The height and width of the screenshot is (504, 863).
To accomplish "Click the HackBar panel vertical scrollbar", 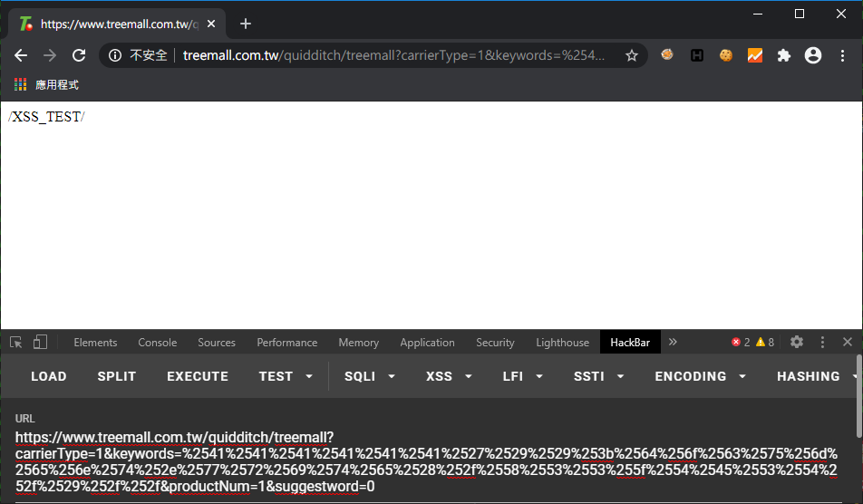I will tap(859, 396).
